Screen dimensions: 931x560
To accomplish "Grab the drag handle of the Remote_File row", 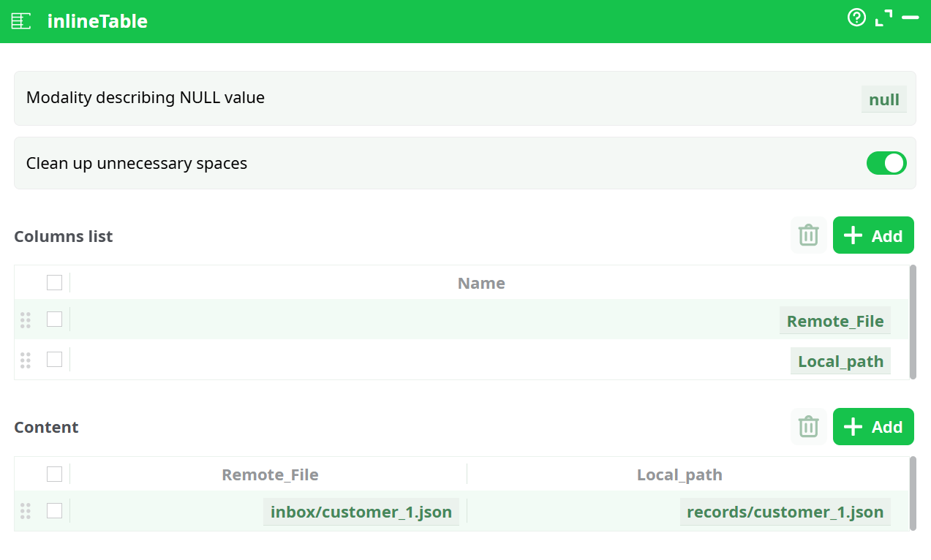I will tap(26, 319).
